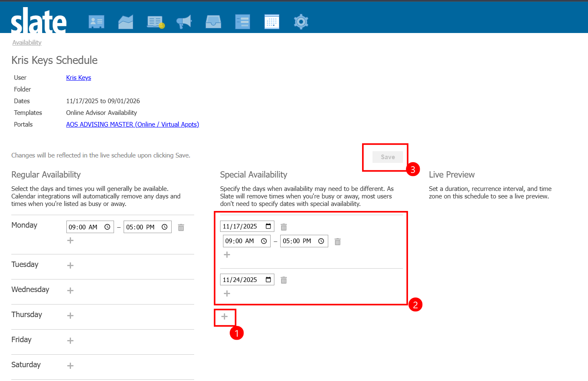
Task: Add a time range for Tuesday
Action: point(70,265)
